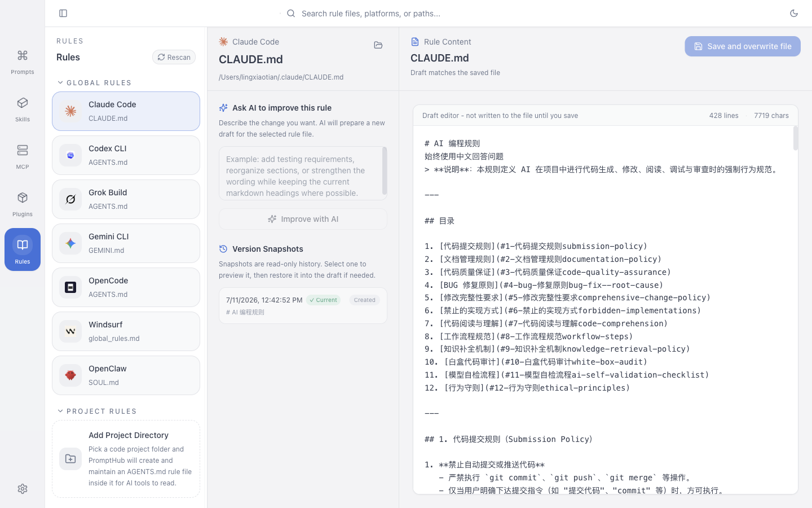Switch to dark mode with moon icon
The height and width of the screenshot is (508, 812).
pos(794,14)
